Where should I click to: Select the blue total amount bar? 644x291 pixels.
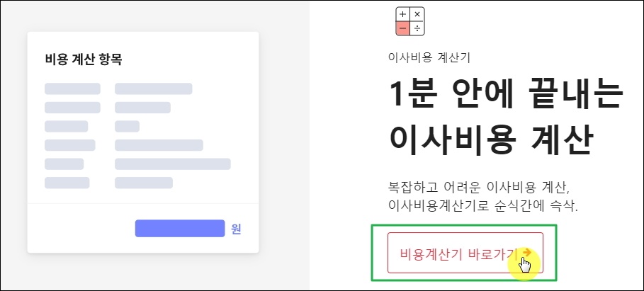[x=180, y=229]
